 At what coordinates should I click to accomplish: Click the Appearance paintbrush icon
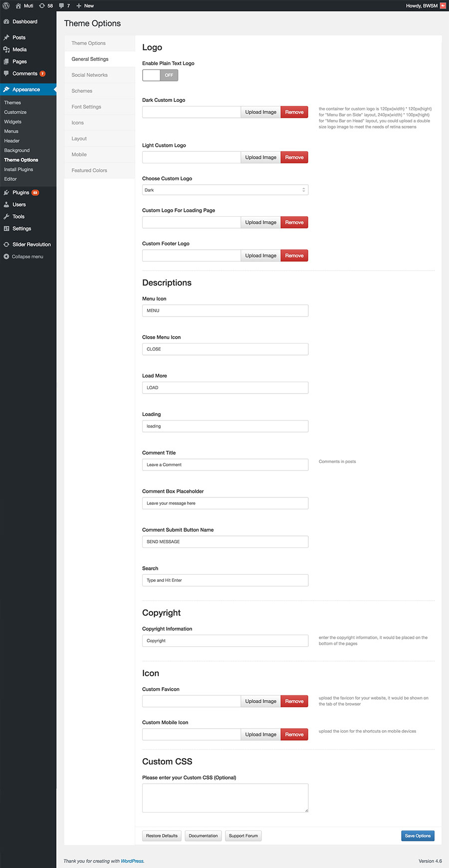click(x=6, y=89)
